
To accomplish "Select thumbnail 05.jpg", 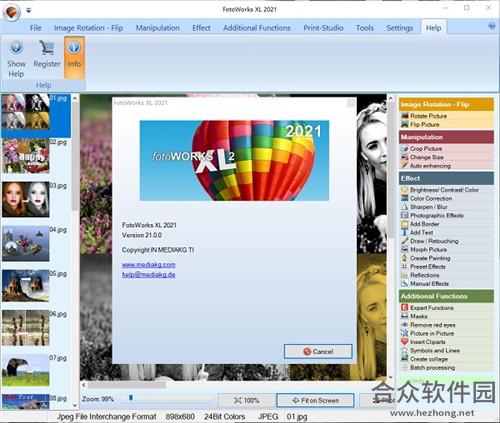I will tap(26, 286).
